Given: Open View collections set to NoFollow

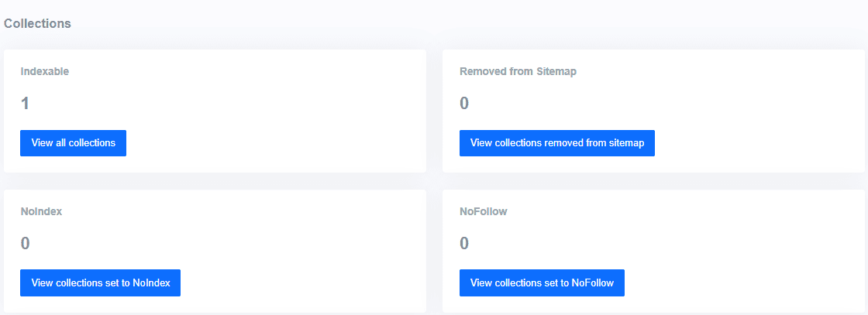Looking at the screenshot, I should click(542, 283).
